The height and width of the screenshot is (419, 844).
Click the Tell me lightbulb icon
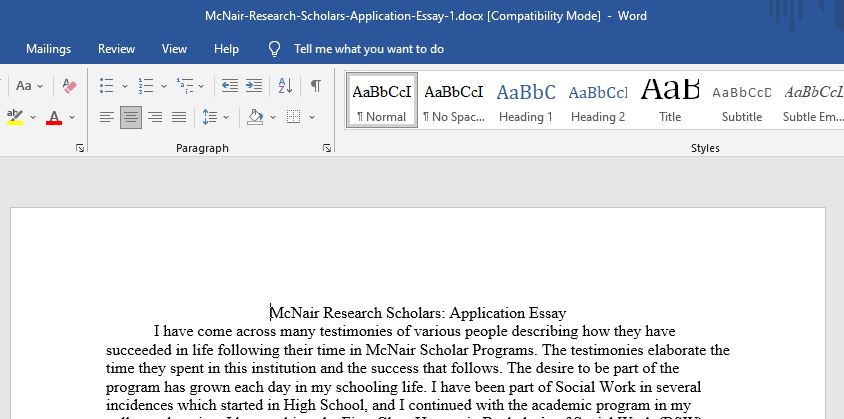(275, 49)
